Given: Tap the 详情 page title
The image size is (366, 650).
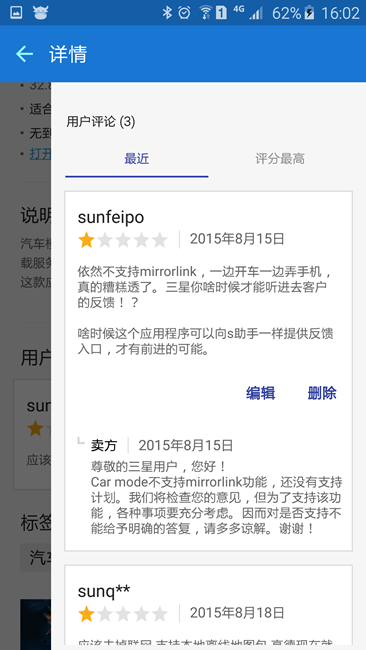Looking at the screenshot, I should 68,54.
